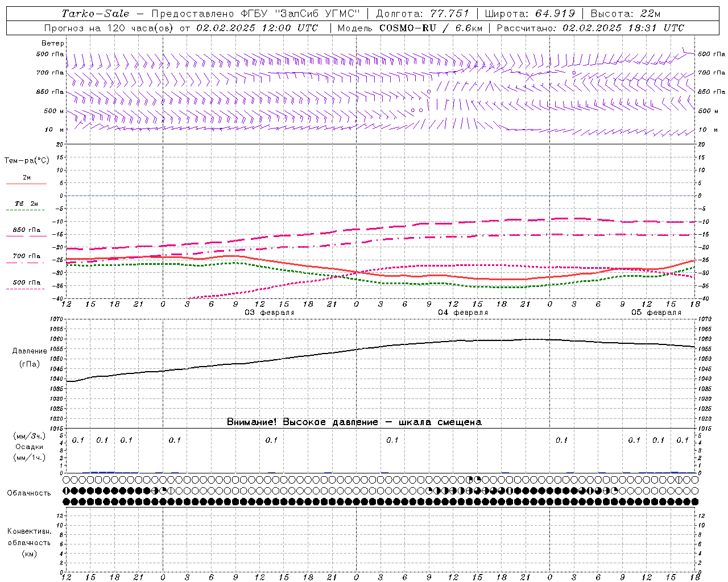
Task: Click the (мм/3ч.) precipitation unit label
Action: (30, 436)
